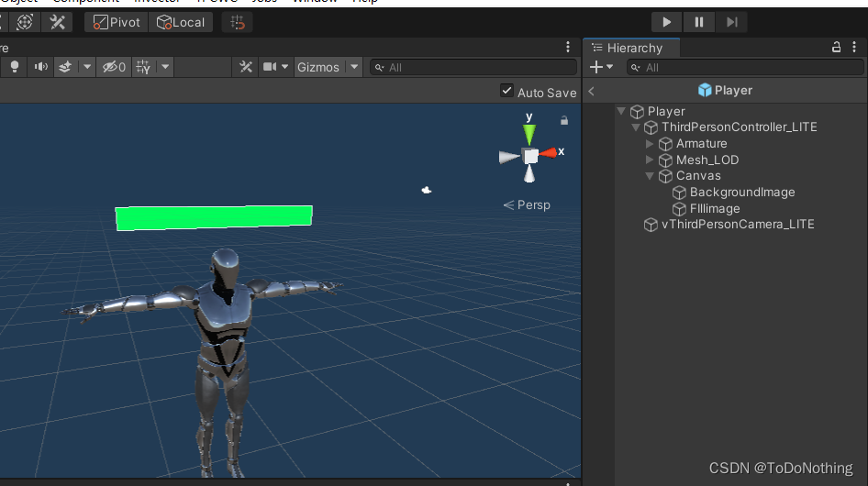Select FIllimage in the Hierarchy
The image size is (868, 486).
coord(715,209)
